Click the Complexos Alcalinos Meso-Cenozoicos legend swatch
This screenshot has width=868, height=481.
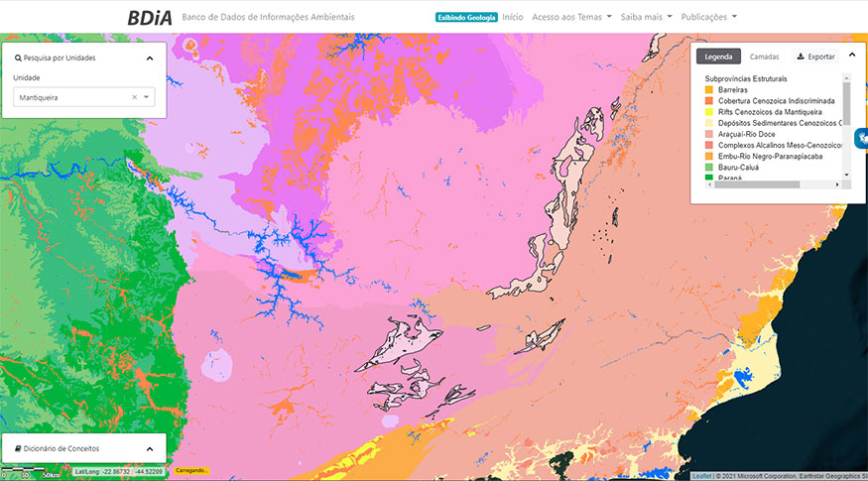(x=708, y=145)
